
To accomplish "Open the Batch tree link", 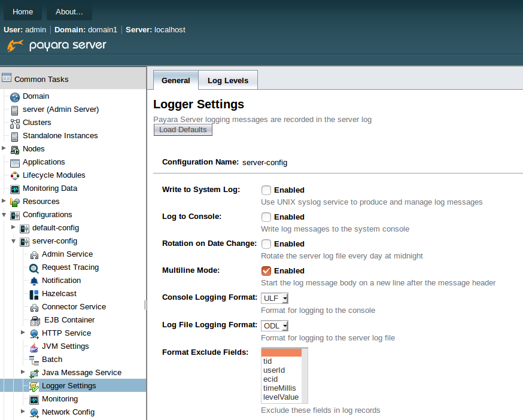I will click(x=52, y=360).
